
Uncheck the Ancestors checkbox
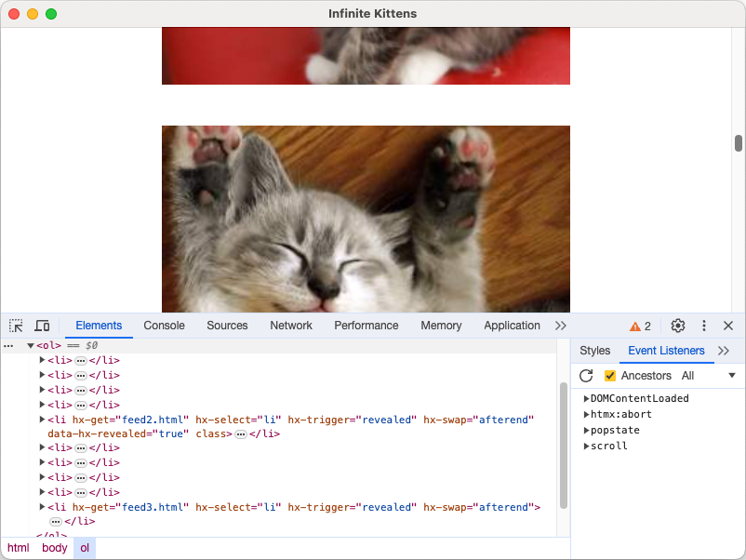609,376
